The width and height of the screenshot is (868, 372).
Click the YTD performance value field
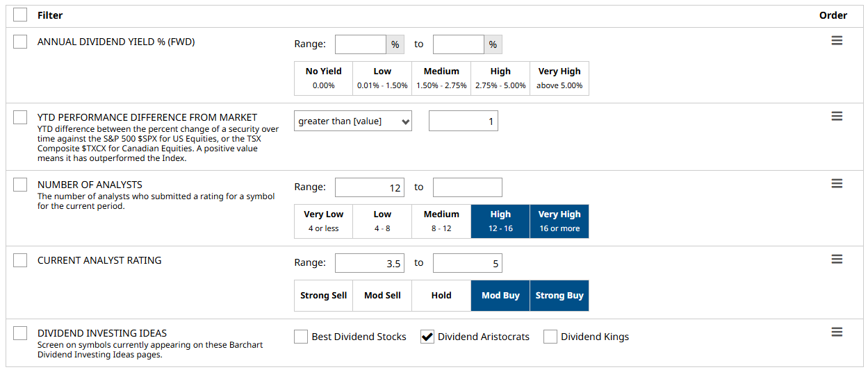[x=464, y=121]
